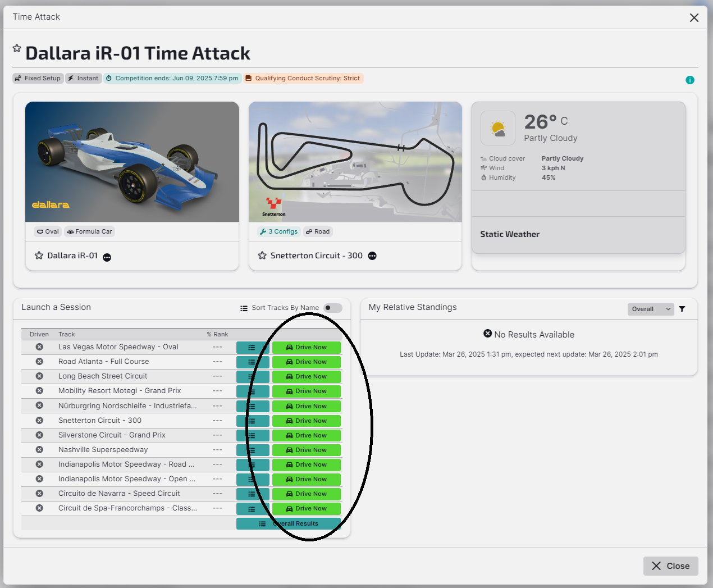Open the green info icon
713x588 pixels.
[x=690, y=80]
